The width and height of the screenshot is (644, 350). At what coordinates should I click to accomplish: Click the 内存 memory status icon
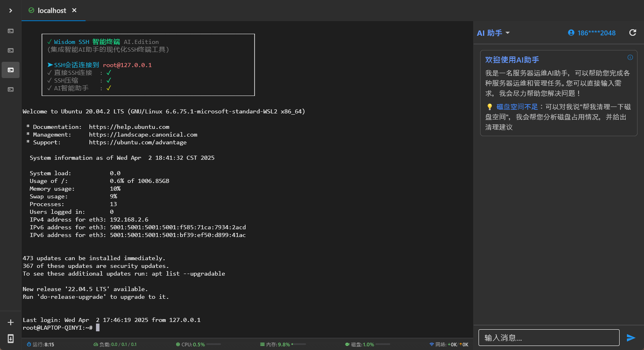pyautogui.click(x=262, y=344)
